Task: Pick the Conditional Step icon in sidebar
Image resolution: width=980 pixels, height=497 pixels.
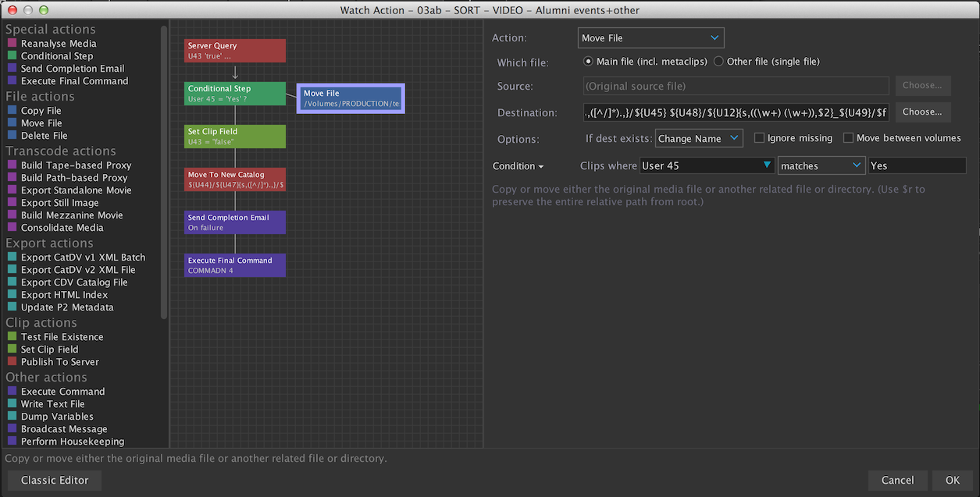Action: [12, 56]
